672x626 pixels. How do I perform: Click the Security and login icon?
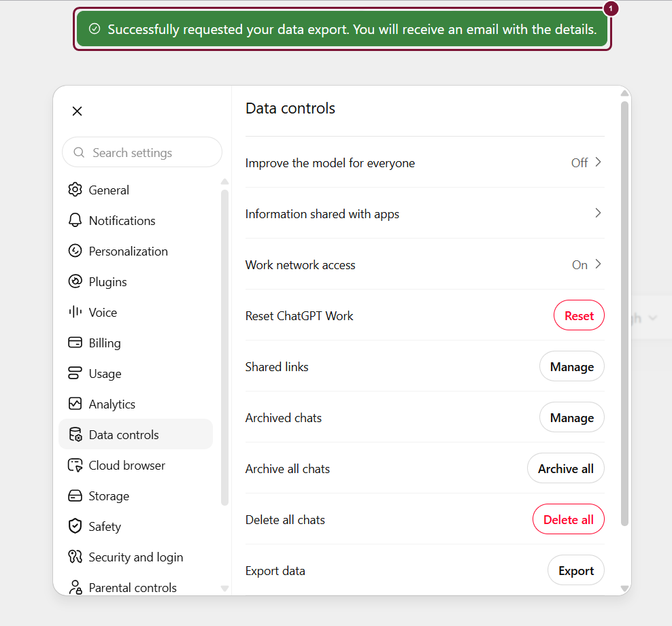click(75, 557)
